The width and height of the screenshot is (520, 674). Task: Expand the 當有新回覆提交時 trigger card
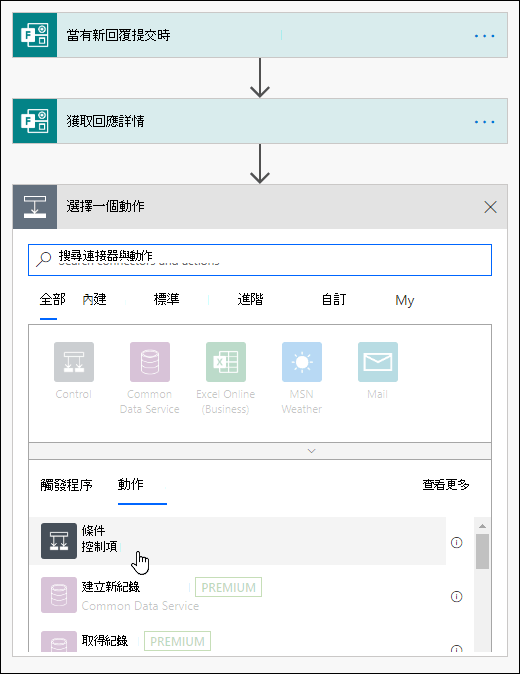[260, 35]
